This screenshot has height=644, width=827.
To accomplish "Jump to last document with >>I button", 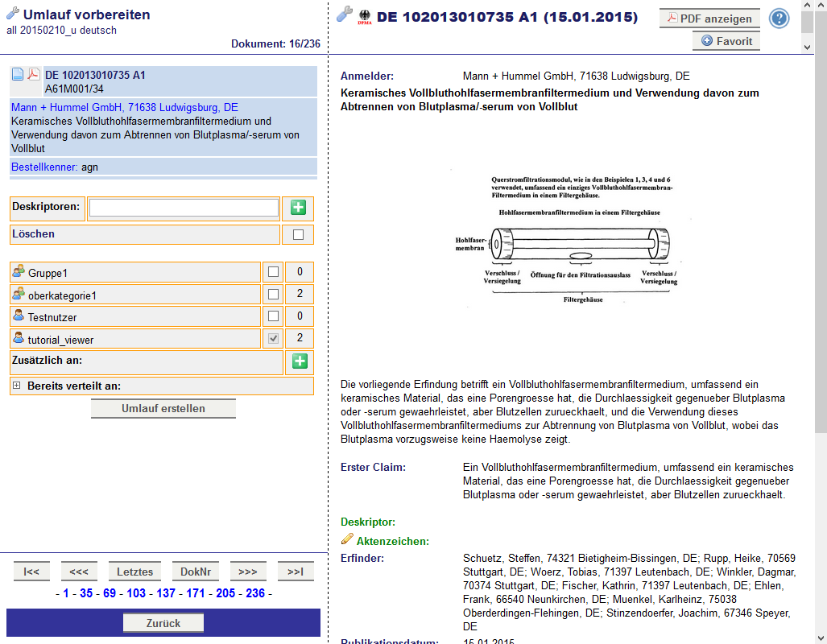I will 296,572.
